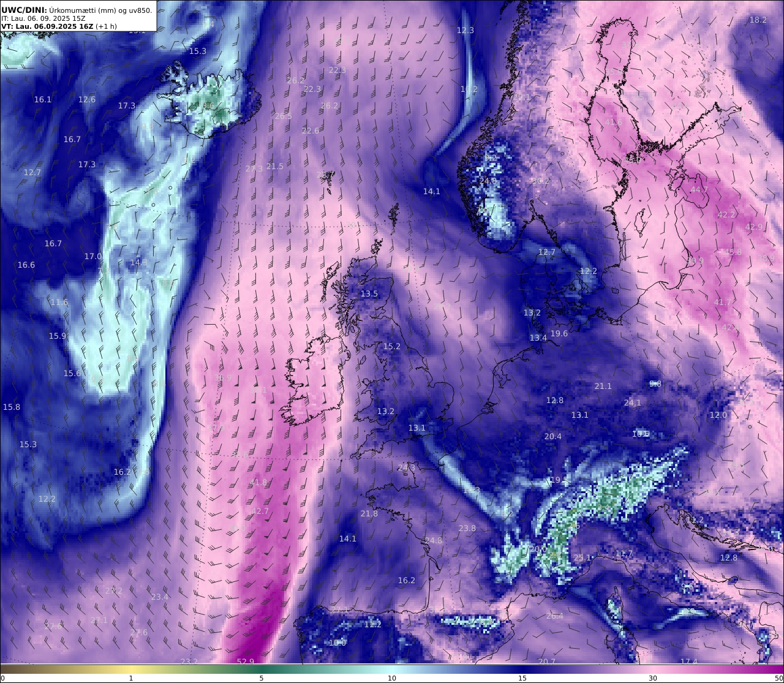Click the 12.3 value on the map
This screenshot has width=784, height=683.
coord(466,30)
